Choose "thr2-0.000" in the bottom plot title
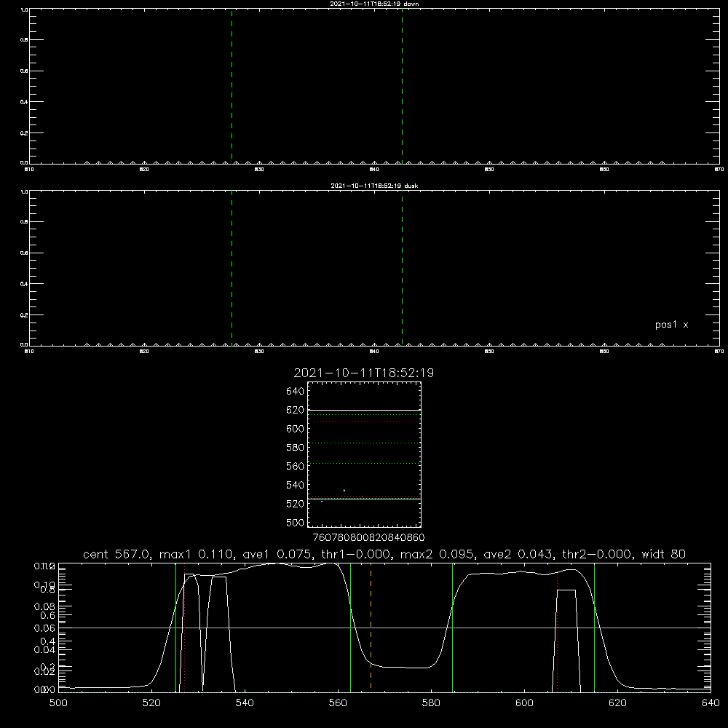The image size is (728, 728). point(597,554)
